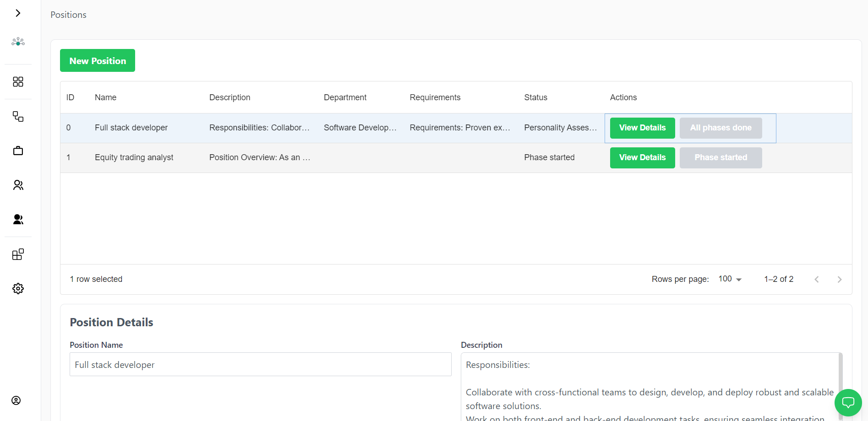
Task: Click the '1 row selected' footer text
Action: [96, 279]
